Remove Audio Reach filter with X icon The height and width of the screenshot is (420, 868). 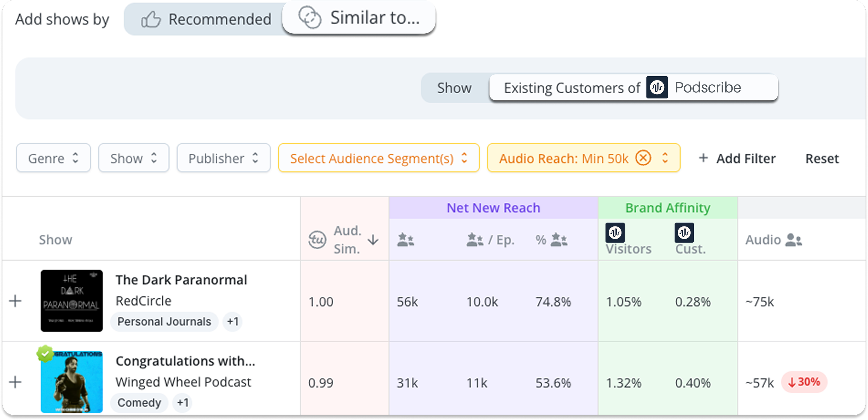point(643,158)
